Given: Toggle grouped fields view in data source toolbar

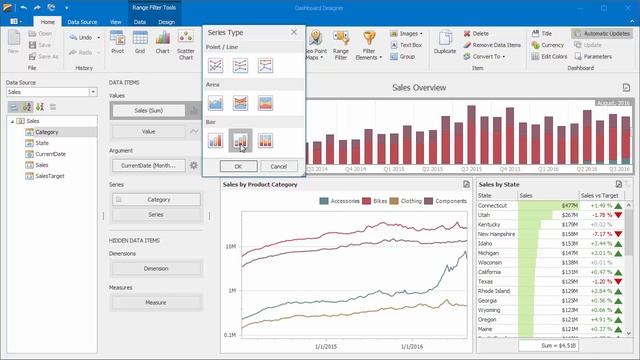Looking at the screenshot, I should (14, 107).
